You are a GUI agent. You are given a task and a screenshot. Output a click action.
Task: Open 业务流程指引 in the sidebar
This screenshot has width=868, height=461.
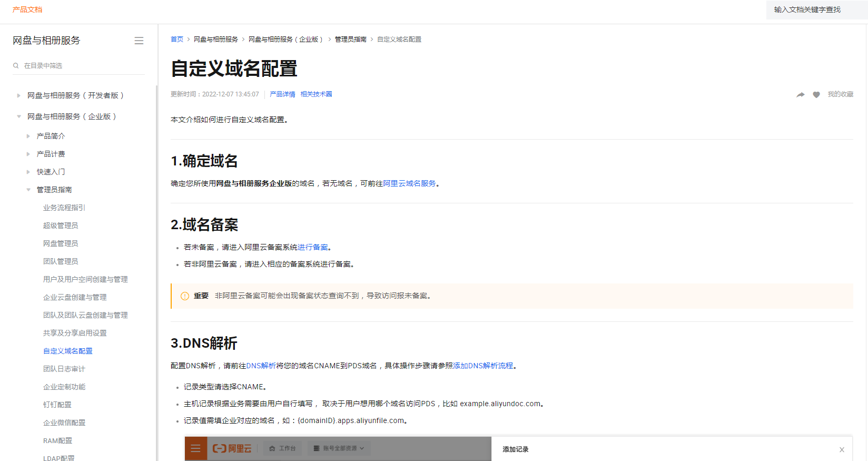pyautogui.click(x=64, y=208)
